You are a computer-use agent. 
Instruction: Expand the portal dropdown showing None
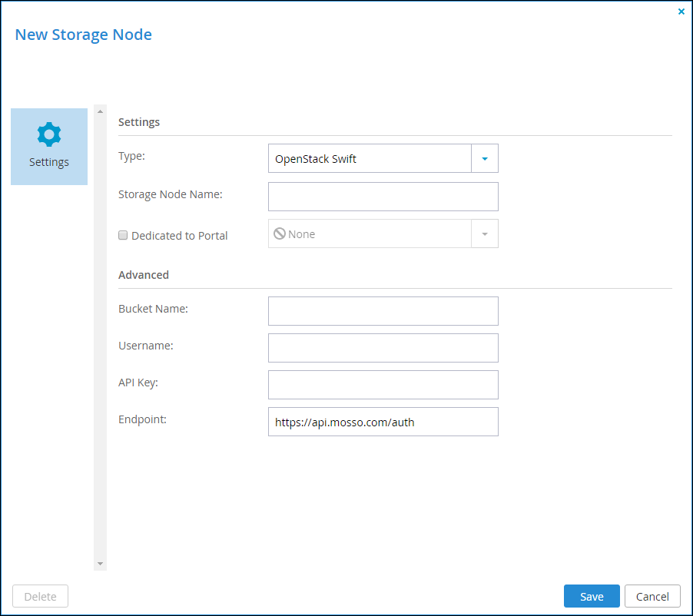(x=485, y=233)
